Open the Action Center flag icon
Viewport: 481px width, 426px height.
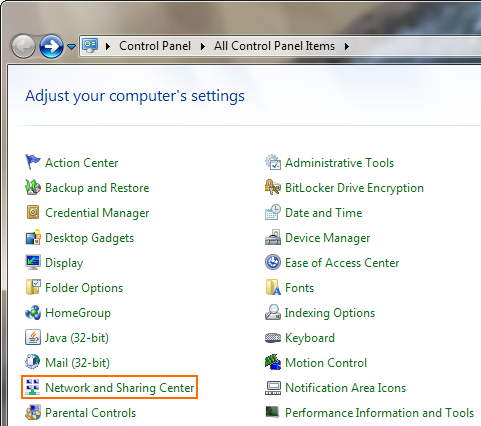click(x=33, y=162)
